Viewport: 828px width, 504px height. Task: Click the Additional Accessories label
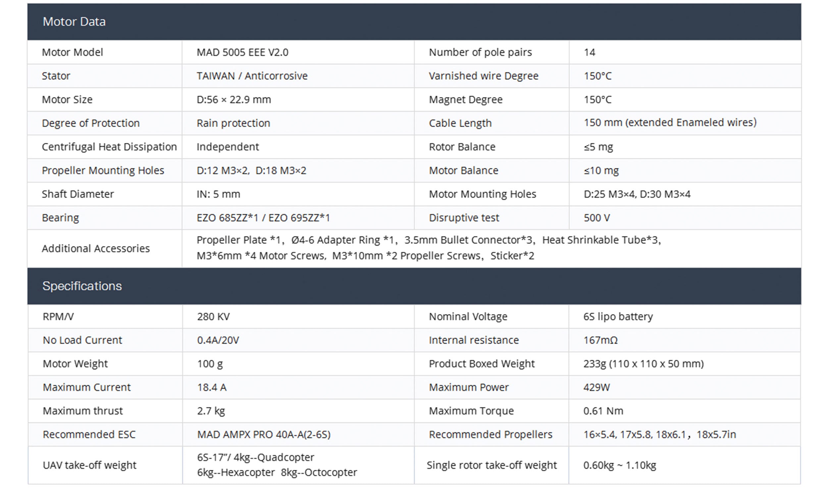(x=96, y=249)
